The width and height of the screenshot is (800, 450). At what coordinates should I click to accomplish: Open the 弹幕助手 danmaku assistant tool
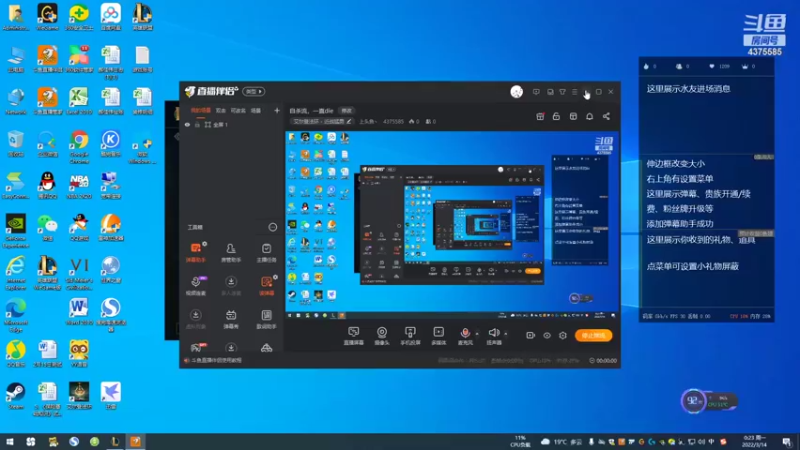click(x=195, y=252)
